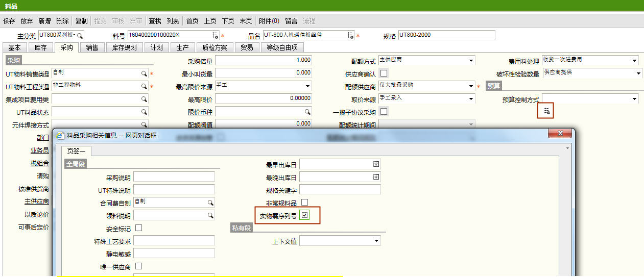Click the 附件(0) toolbar button
Image resolution: width=644 pixels, height=277 pixels.
click(x=269, y=21)
